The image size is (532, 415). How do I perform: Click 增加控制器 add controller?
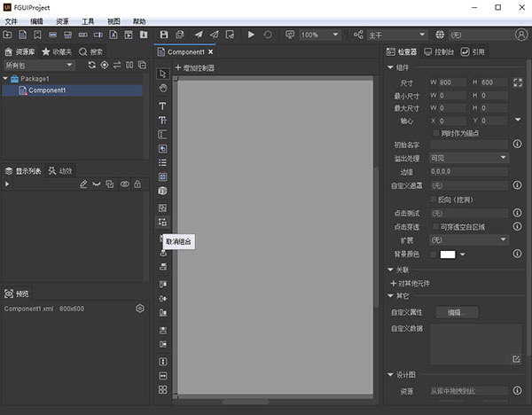195,68
